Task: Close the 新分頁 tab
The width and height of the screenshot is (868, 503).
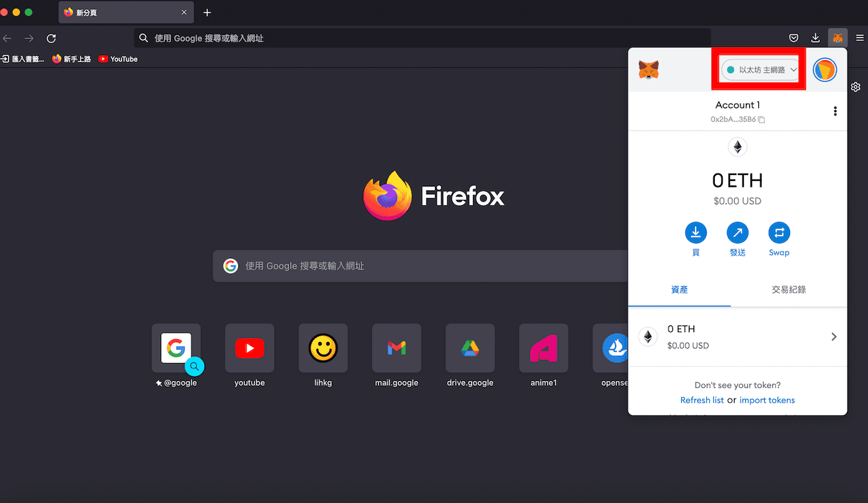Action: 184,13
